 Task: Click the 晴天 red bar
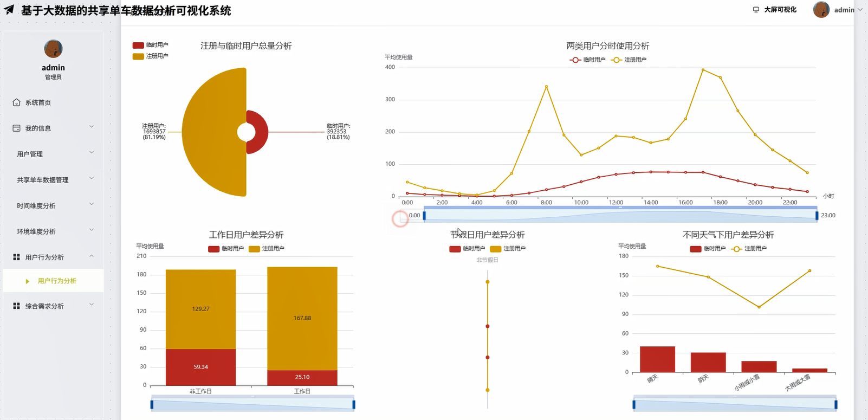click(x=657, y=359)
